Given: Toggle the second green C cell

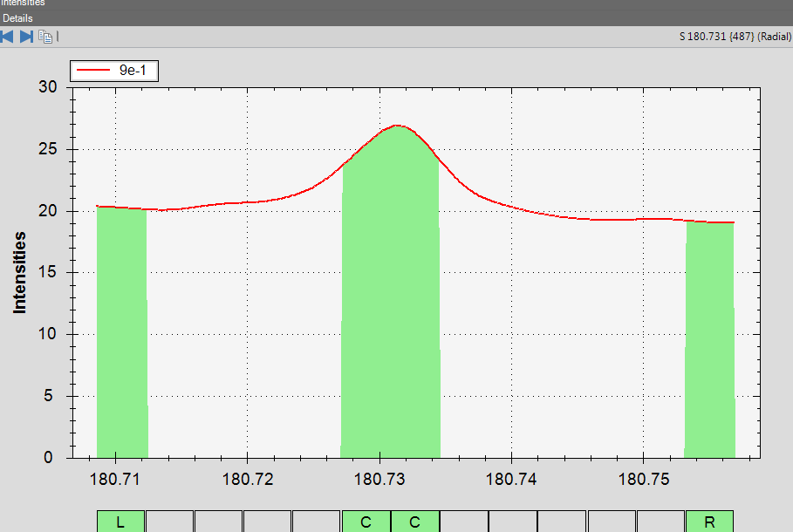Looking at the screenshot, I should [x=414, y=522].
